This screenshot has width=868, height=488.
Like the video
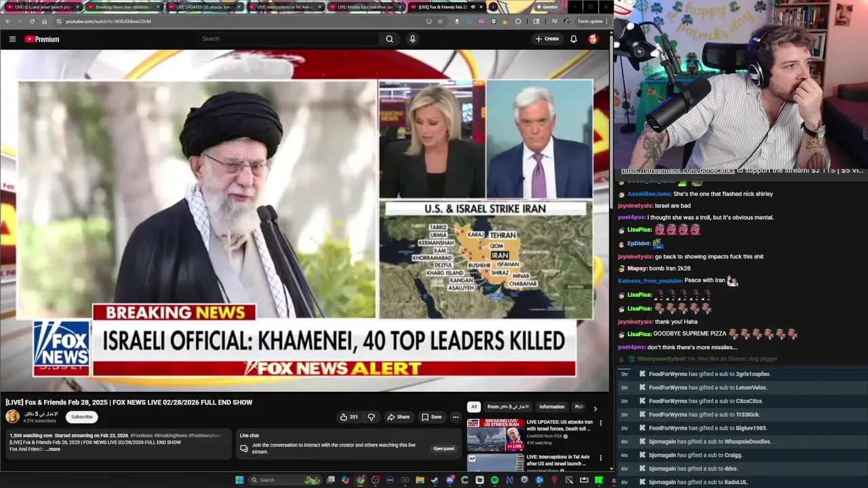coord(349,417)
